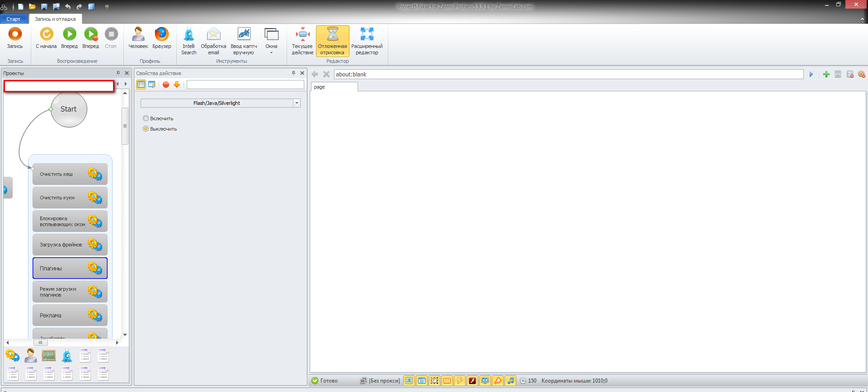Click the red breakpoint circle icon
Viewport: 868px width, 392px height.
[166, 85]
